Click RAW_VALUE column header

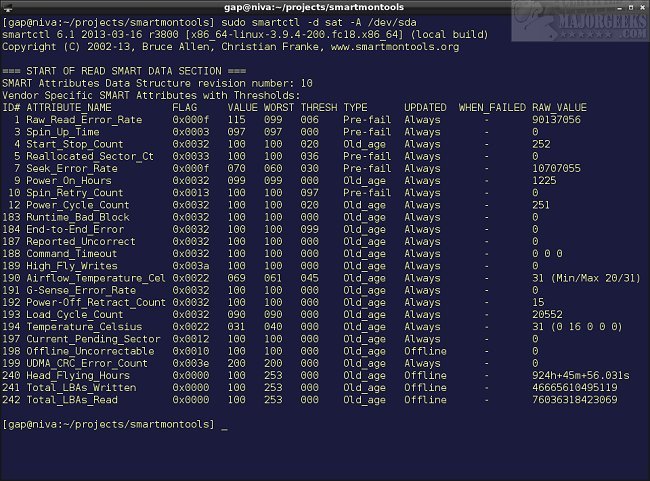point(559,108)
